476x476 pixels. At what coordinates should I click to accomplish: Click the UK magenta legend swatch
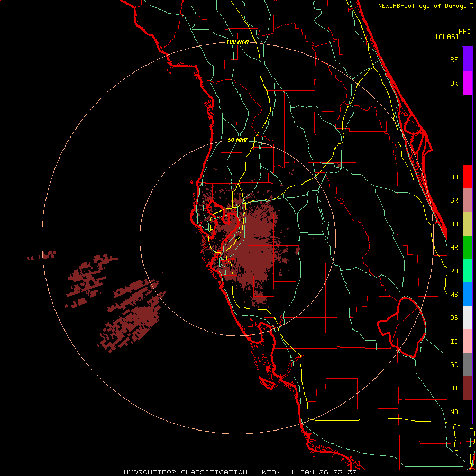467,83
